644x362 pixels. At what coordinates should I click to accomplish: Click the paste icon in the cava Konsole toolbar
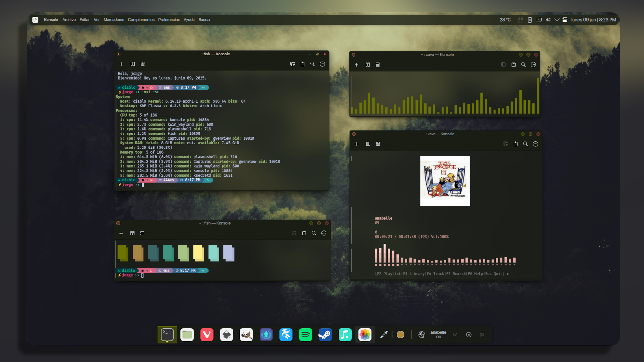pos(514,65)
